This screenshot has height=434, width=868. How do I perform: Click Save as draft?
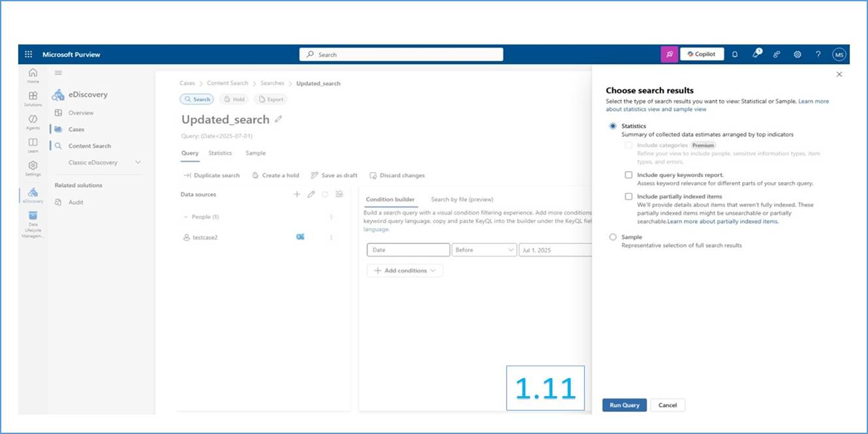[334, 176]
